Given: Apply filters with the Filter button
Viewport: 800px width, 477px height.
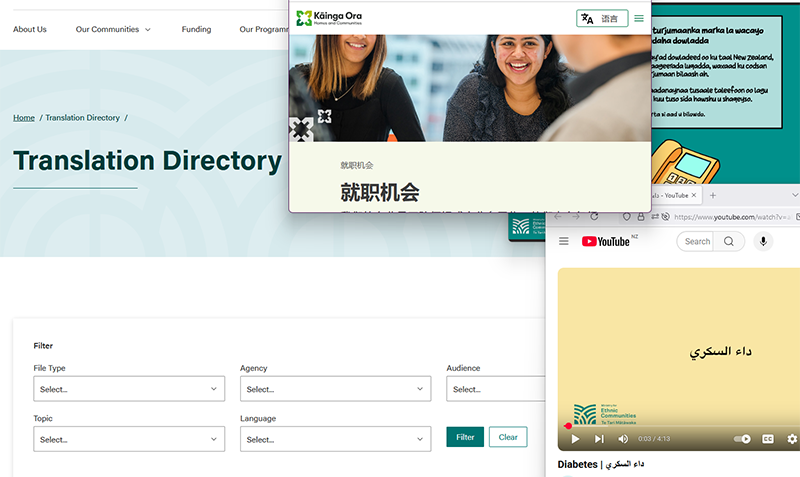Looking at the screenshot, I should [465, 437].
